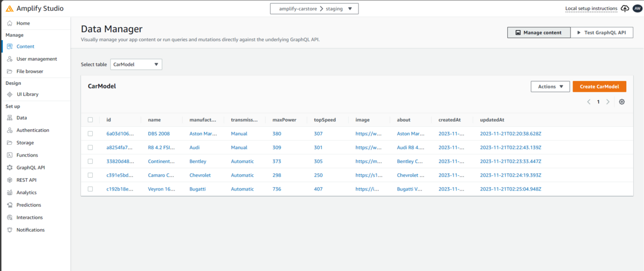Click the UI Library sidebar icon
The height and width of the screenshot is (271, 644).
coord(10,94)
